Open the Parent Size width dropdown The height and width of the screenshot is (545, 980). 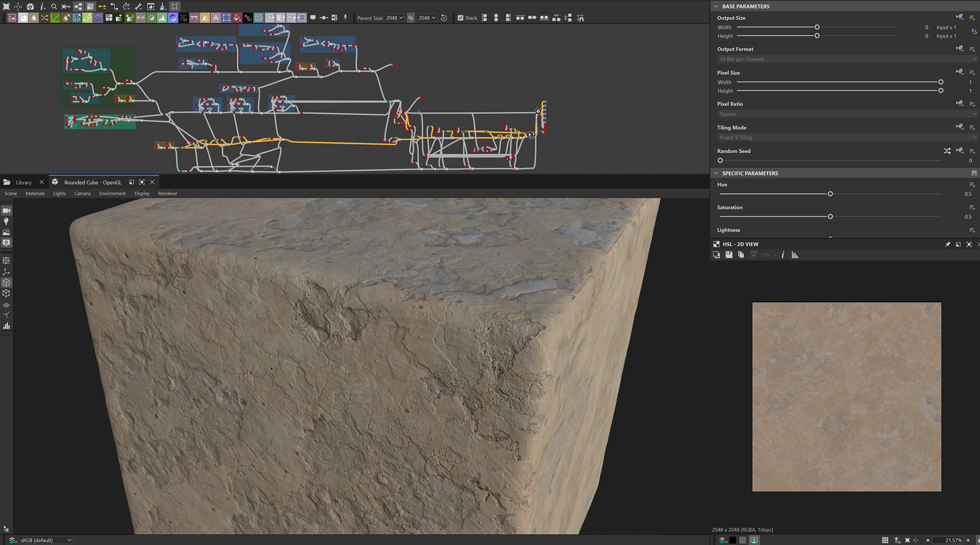tap(395, 18)
